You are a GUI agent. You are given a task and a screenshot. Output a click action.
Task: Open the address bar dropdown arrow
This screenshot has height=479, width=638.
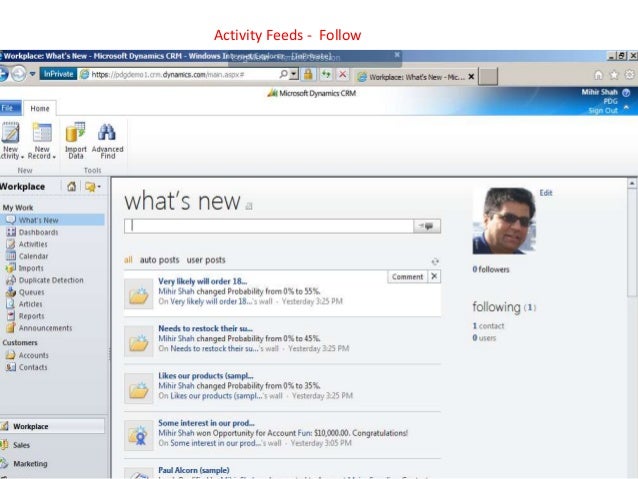294,74
